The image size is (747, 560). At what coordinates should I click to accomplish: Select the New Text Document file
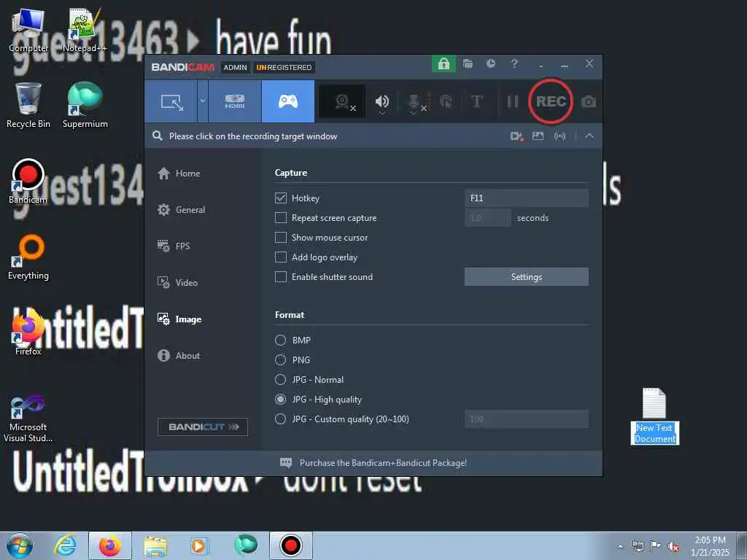[654, 416]
